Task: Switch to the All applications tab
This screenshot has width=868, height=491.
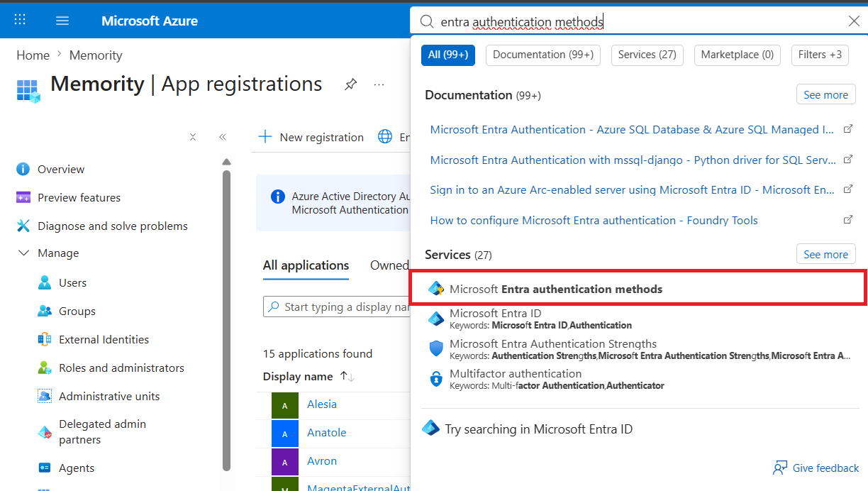Action: 306,265
